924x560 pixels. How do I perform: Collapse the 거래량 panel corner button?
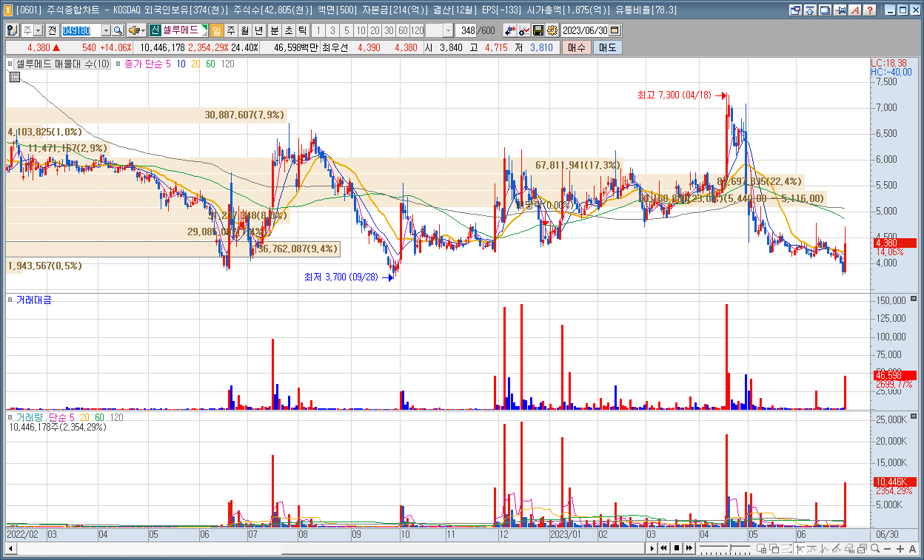point(912,416)
